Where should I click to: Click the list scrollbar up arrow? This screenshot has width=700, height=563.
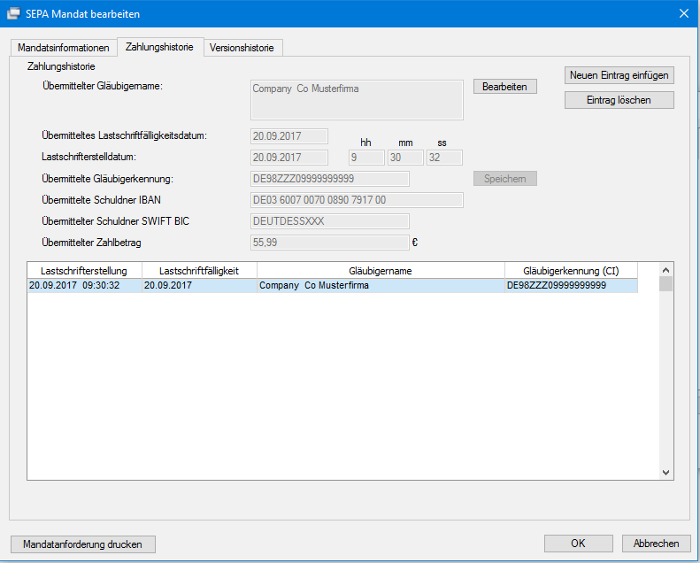[x=666, y=270]
